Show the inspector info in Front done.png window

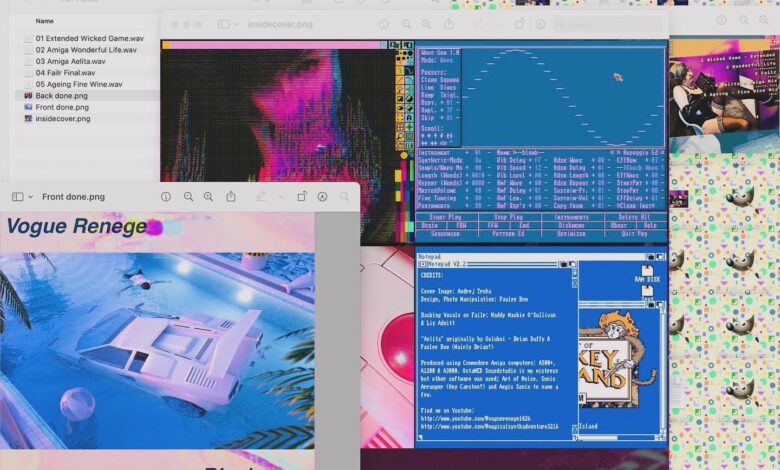166,197
